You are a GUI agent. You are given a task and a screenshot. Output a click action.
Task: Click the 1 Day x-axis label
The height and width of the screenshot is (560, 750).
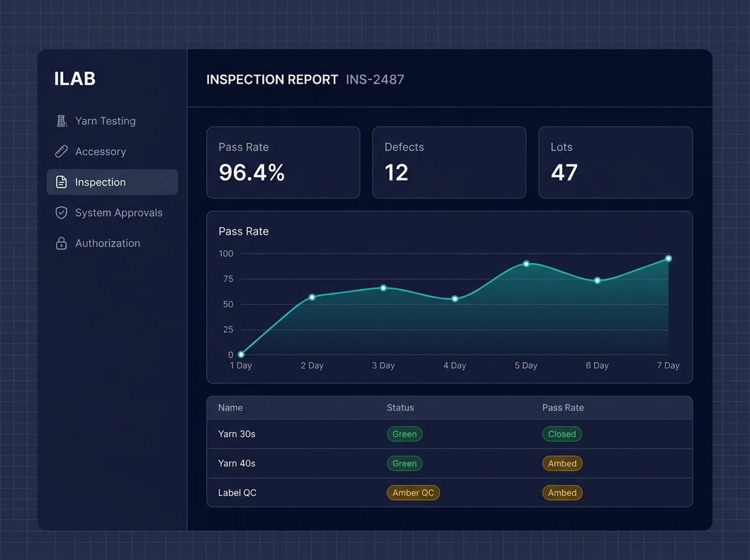click(x=241, y=365)
